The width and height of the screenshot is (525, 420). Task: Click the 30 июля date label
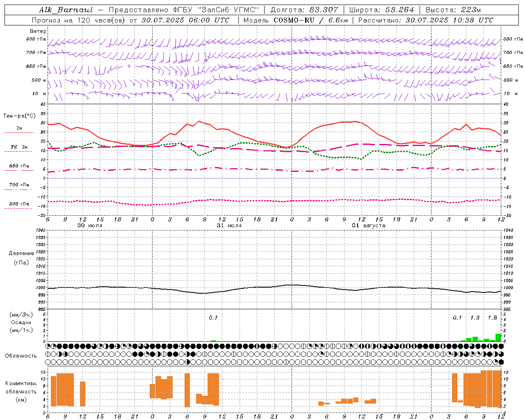90,226
